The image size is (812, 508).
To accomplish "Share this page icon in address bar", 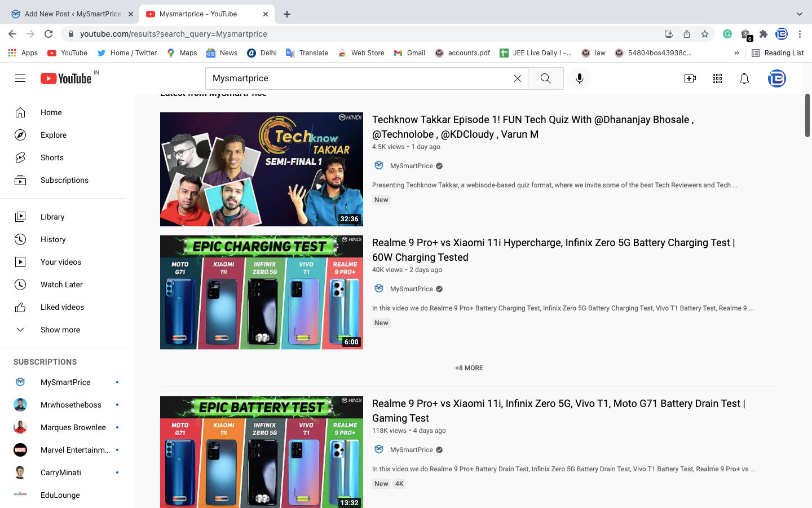I will pos(687,34).
